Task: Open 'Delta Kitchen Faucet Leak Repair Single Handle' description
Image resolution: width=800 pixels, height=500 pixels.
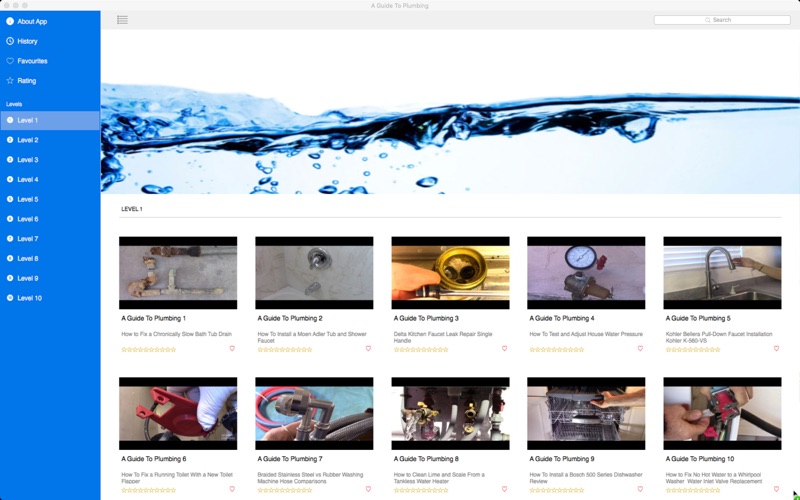Action: pyautogui.click(x=443, y=337)
